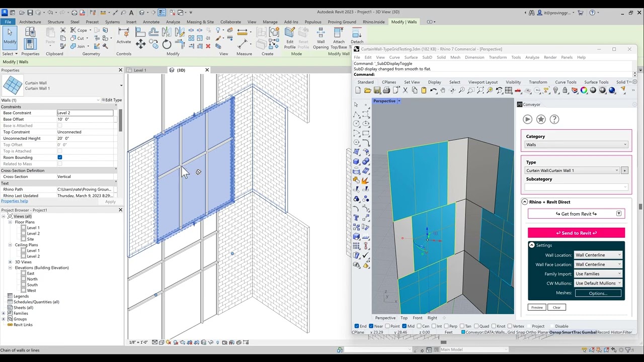
Task: Click the Rhino Save disk icon
Action: 377,90
